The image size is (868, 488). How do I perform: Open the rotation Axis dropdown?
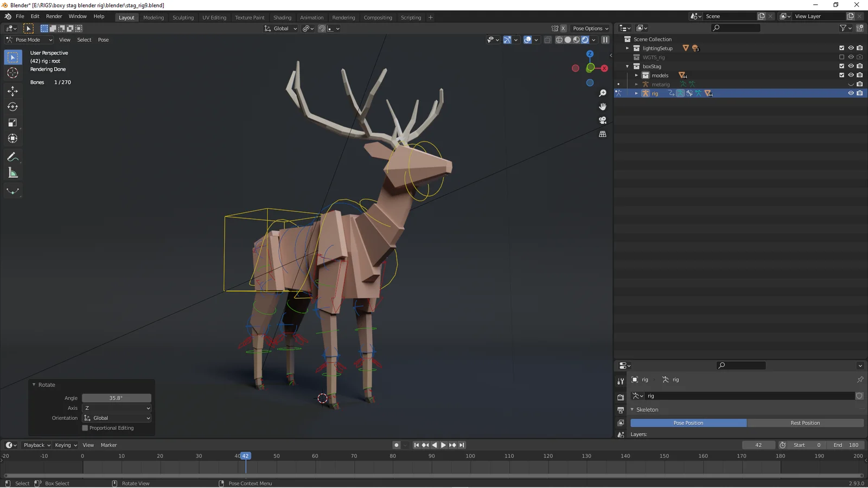117,408
